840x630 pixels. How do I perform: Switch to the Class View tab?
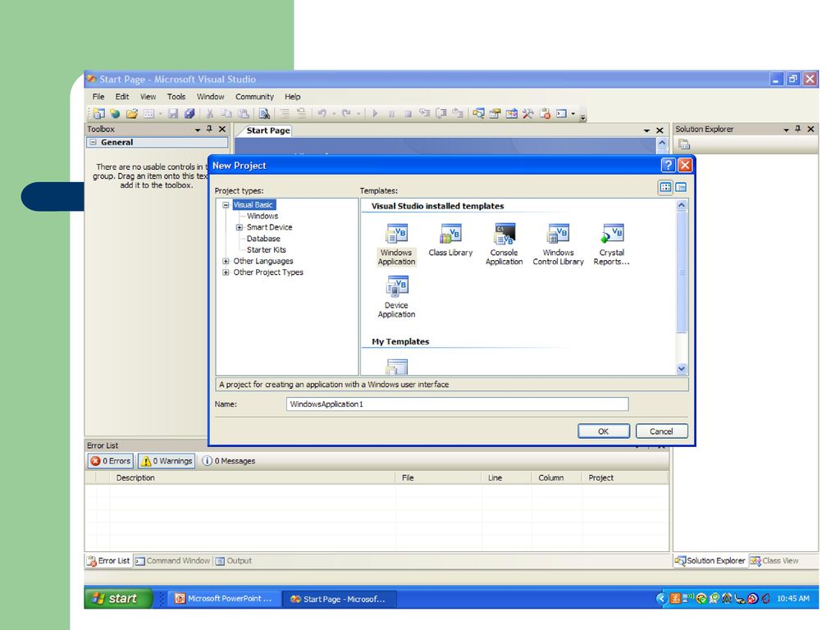(x=774, y=560)
